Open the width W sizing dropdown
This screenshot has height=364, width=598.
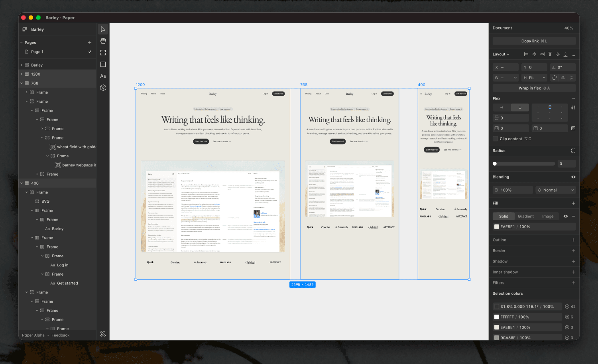pyautogui.click(x=515, y=78)
